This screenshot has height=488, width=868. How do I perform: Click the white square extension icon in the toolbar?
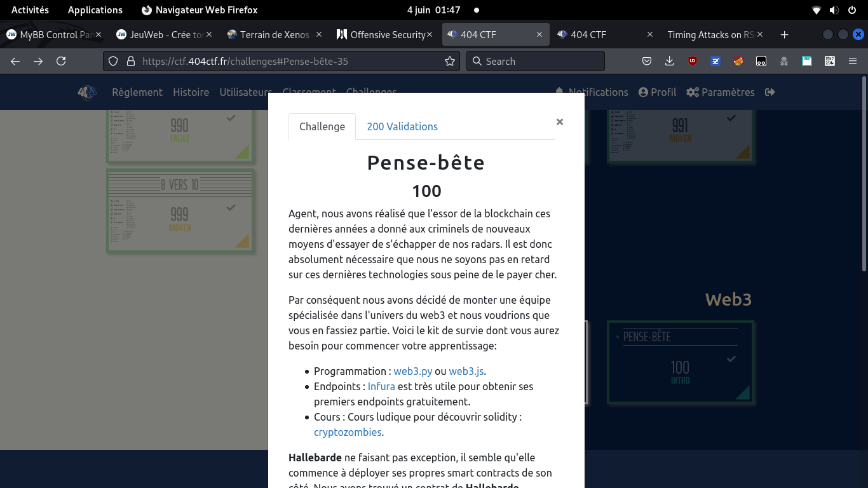coord(761,61)
